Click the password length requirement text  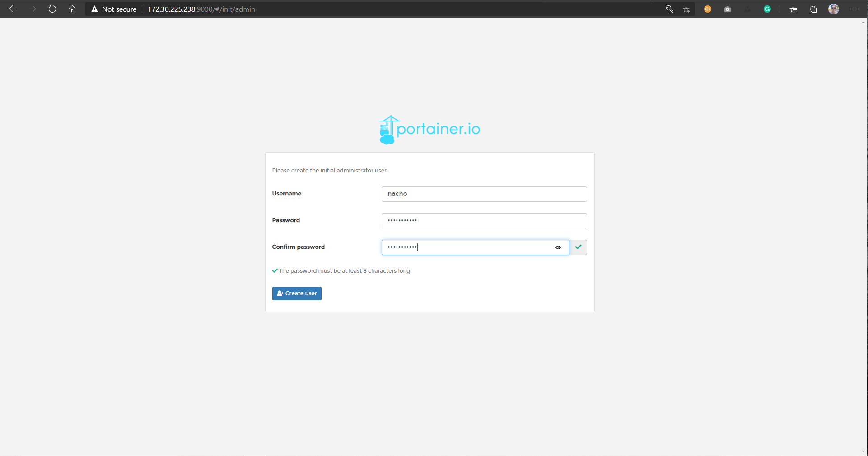pyautogui.click(x=344, y=271)
